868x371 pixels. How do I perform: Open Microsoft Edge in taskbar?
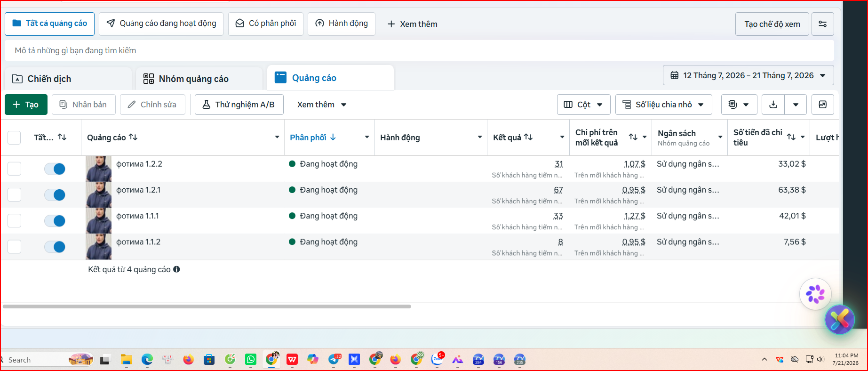pos(147,360)
